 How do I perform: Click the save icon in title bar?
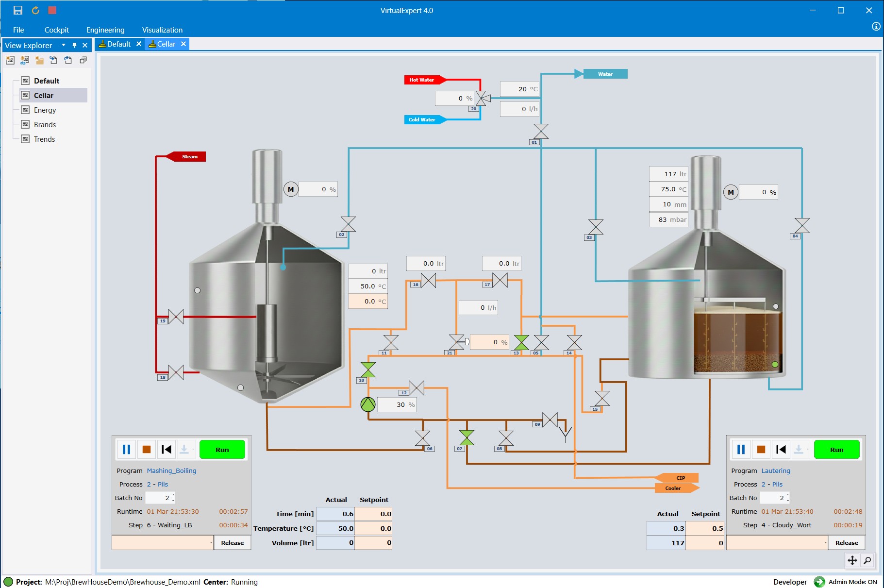18,10
